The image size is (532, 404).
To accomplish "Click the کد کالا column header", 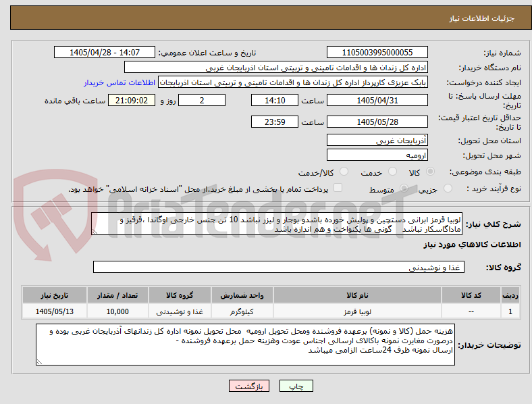I will tap(471, 295).
